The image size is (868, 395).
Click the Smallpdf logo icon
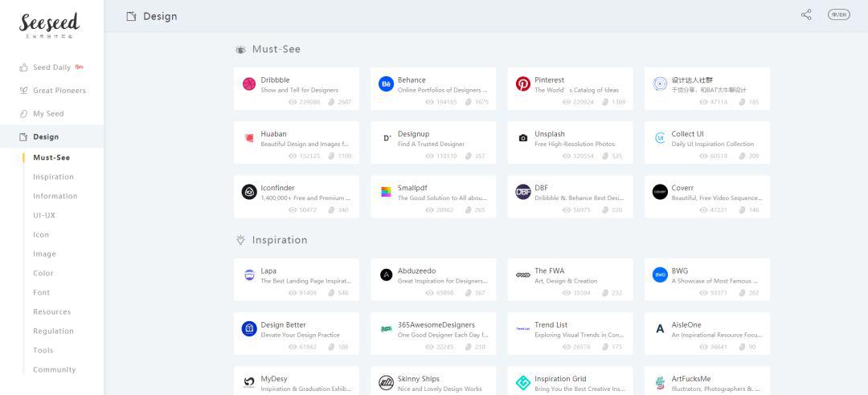click(x=386, y=192)
